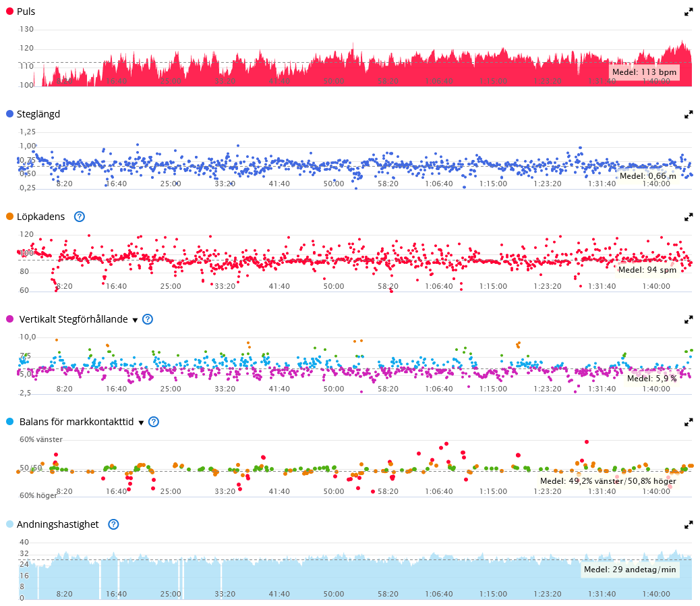
Task: Click the blue Steglängd legend dot
Action: pyautogui.click(x=9, y=114)
